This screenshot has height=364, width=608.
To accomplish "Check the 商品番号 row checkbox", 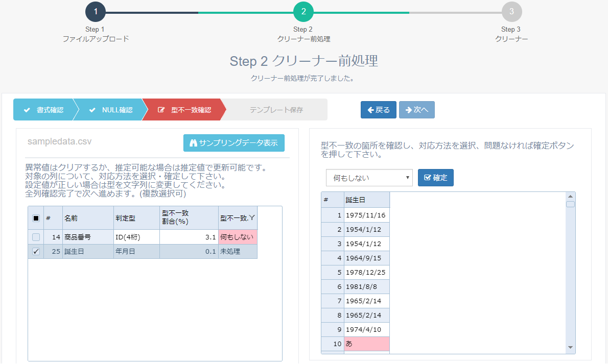I will pos(36,237).
